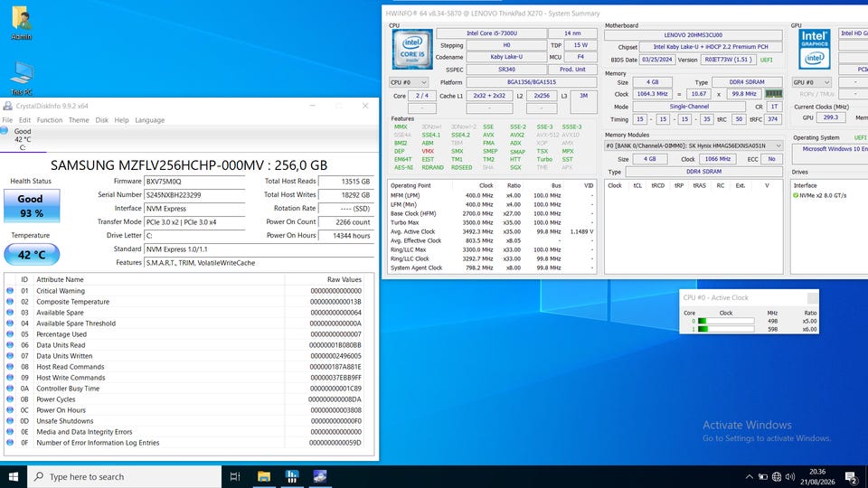Click the LENOVO 20HMS3CU00 motherboard field
The image size is (868, 488).
[693, 35]
